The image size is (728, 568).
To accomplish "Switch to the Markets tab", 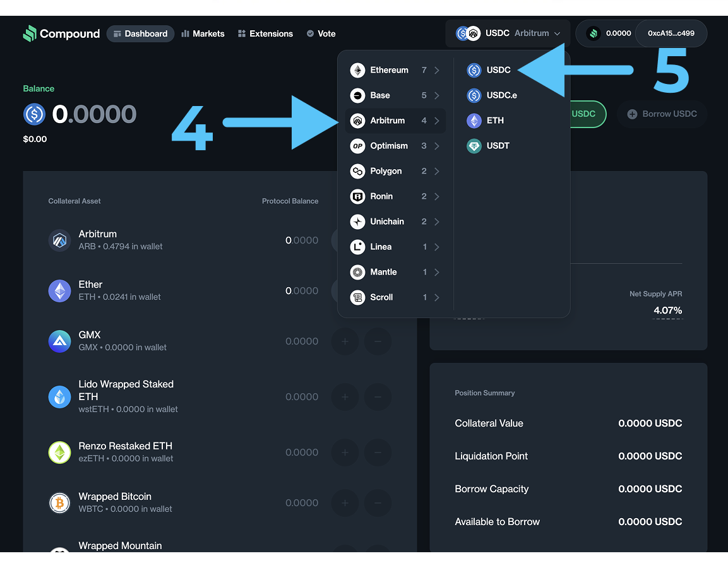I will [x=203, y=33].
